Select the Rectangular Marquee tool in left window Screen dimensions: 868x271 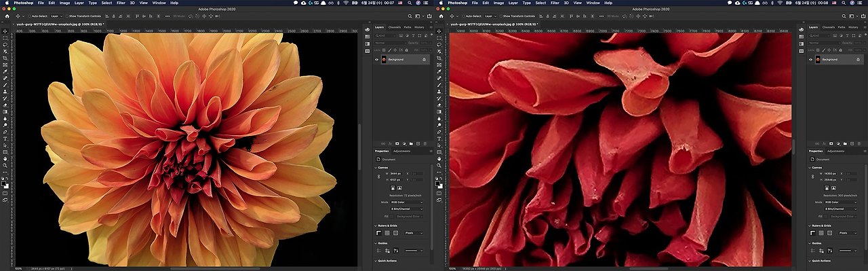click(x=5, y=38)
